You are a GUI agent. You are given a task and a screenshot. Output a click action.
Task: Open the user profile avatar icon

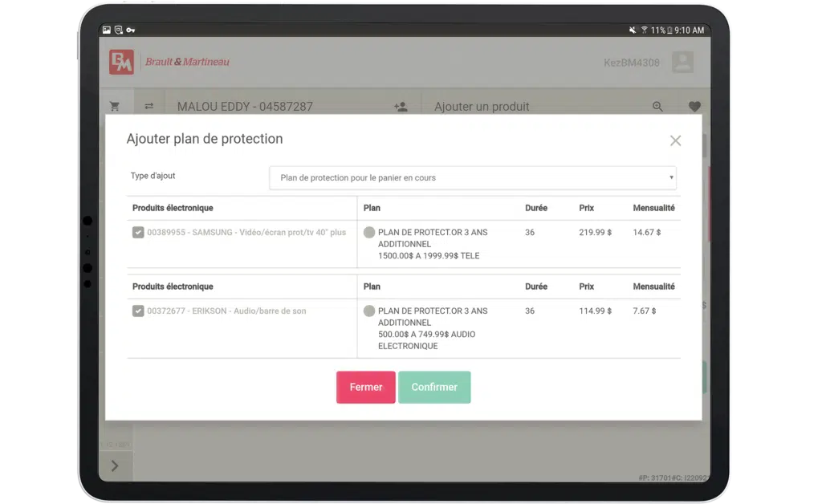[682, 63]
